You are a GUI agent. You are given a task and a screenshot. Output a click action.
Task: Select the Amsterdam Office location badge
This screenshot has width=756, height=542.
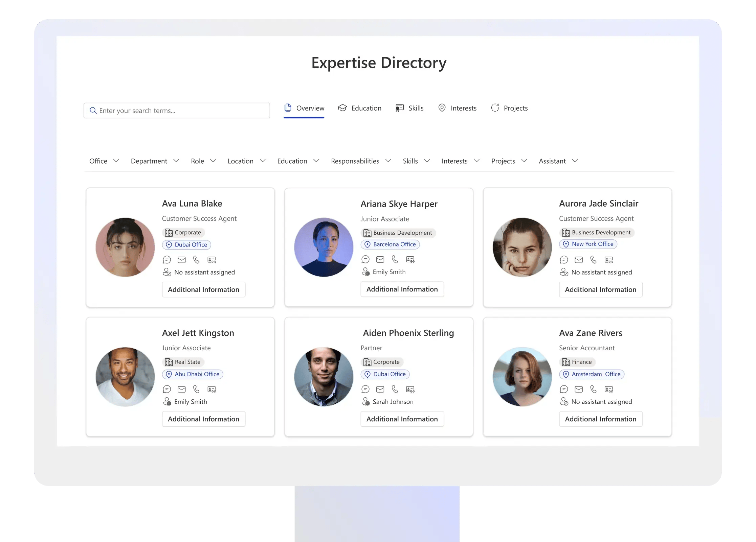pos(592,374)
